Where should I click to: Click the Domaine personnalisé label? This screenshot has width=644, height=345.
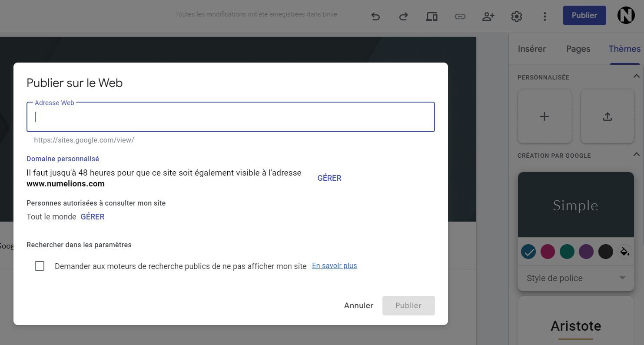(63, 159)
